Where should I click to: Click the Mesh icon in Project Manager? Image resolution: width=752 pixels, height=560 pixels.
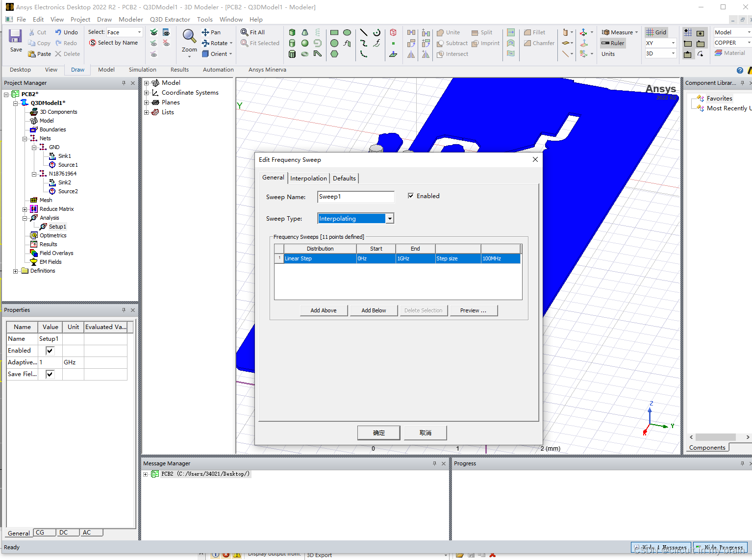34,200
